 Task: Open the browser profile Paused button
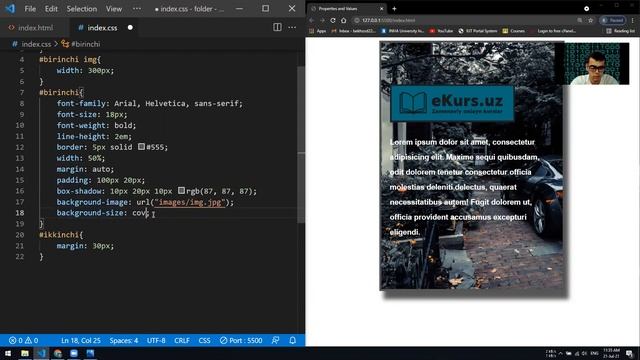(x=613, y=20)
